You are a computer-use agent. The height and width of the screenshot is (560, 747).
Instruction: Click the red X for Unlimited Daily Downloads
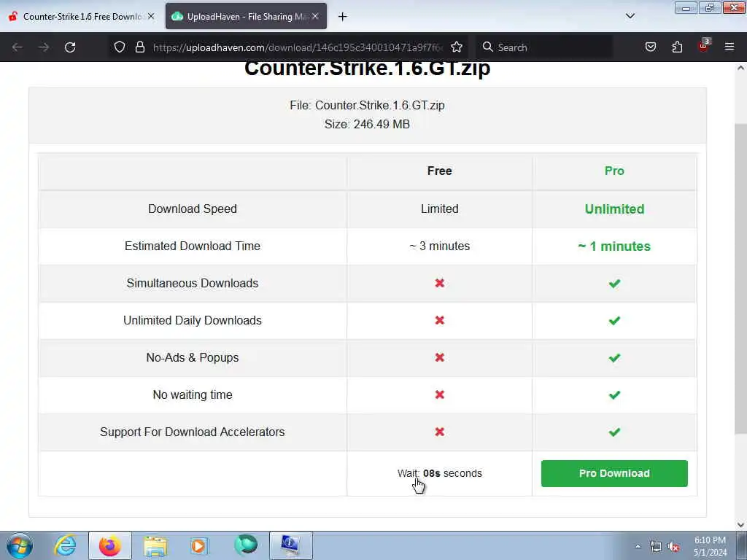[440, 320]
